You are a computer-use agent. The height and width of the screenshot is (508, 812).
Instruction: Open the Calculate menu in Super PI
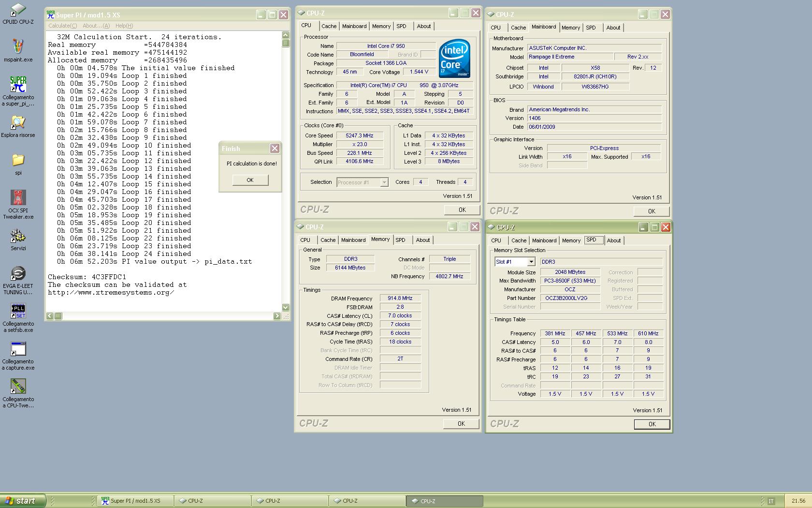[62, 26]
